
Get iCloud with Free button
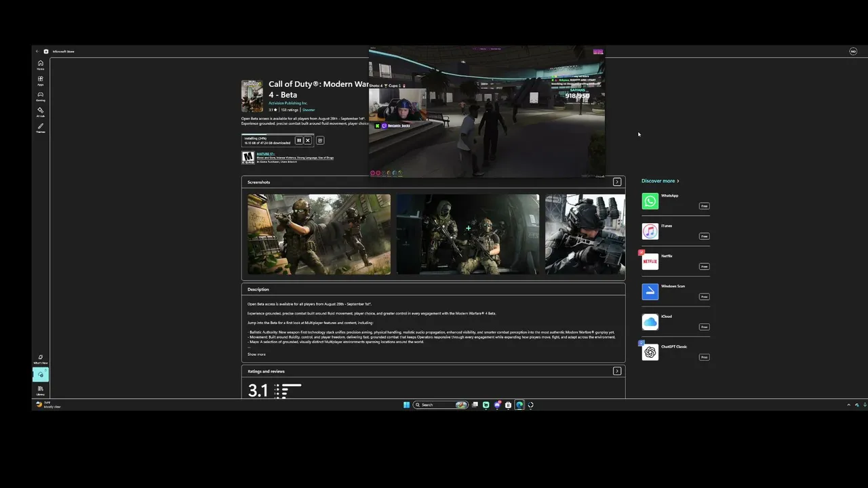coord(705,327)
